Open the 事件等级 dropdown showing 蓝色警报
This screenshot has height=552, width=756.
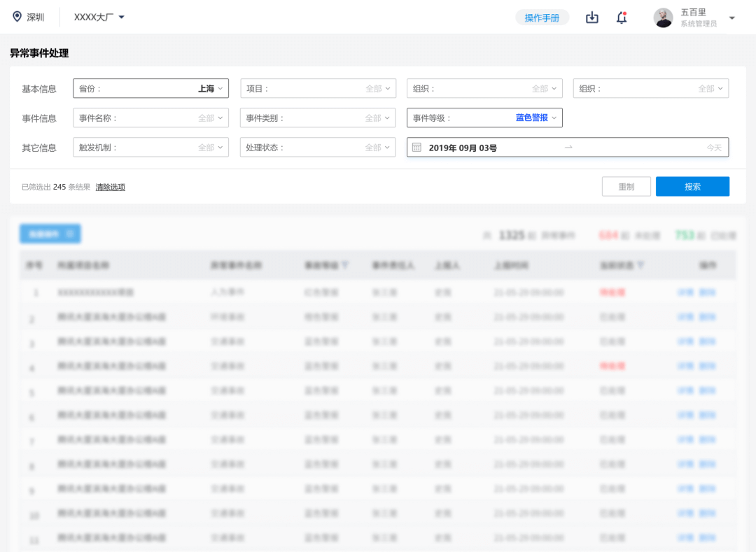[x=484, y=118]
